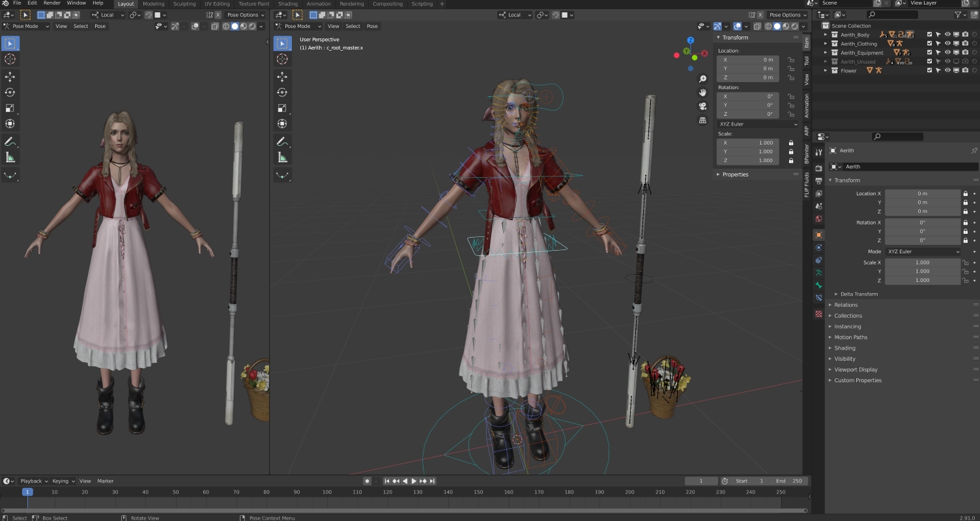The height and width of the screenshot is (521, 980).
Task: Open the Object properties tab (orange square)
Action: 819,234
